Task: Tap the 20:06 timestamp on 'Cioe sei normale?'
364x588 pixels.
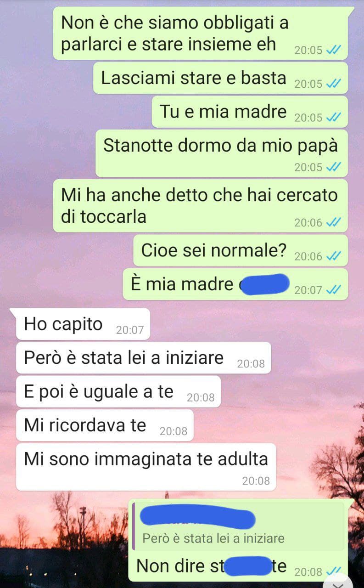Action: coord(308,256)
